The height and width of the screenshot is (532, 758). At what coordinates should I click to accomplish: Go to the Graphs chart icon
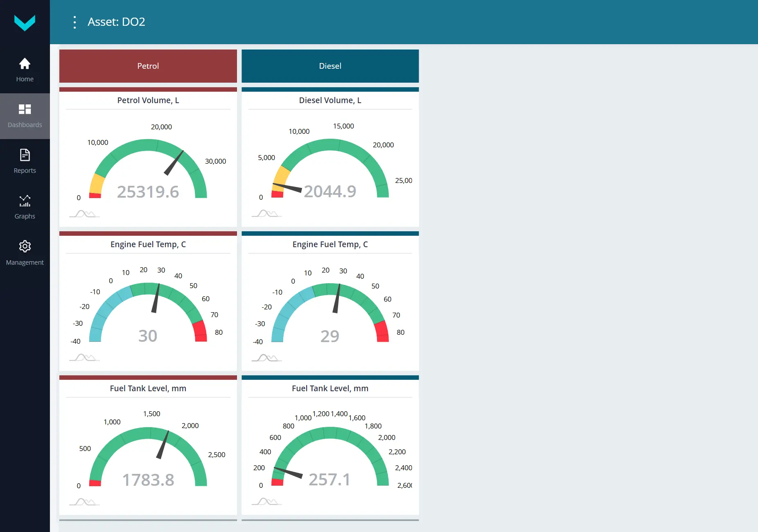tap(25, 201)
